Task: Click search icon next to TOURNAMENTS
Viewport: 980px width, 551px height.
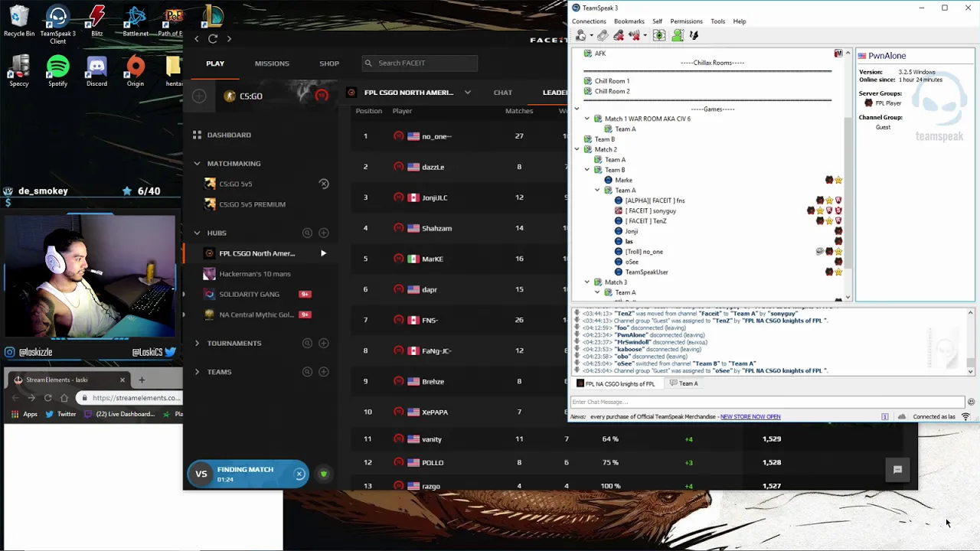Action: [x=307, y=343]
